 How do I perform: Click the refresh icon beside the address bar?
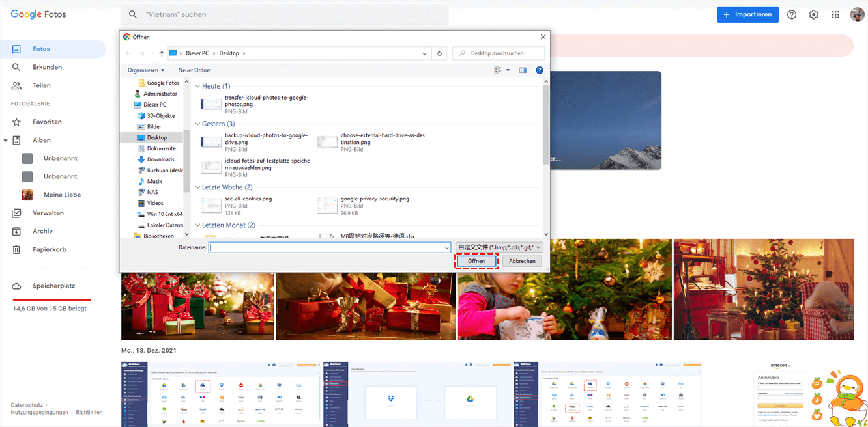pyautogui.click(x=440, y=53)
